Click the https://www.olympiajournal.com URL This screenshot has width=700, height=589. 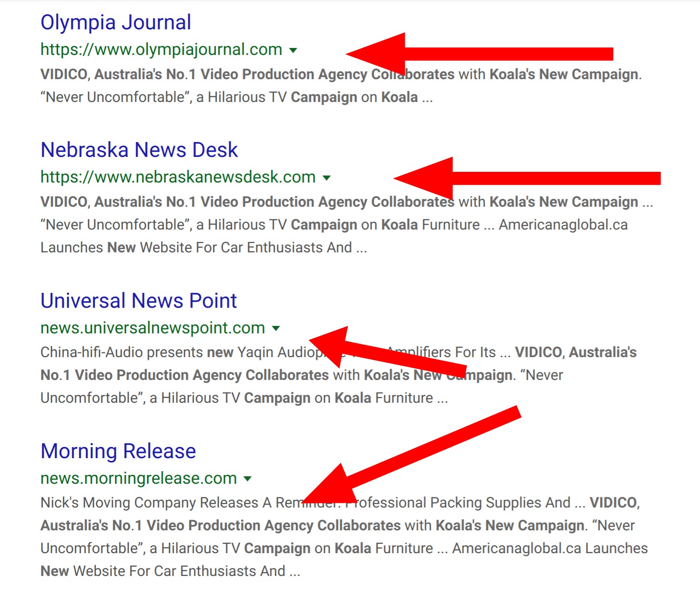point(162,49)
